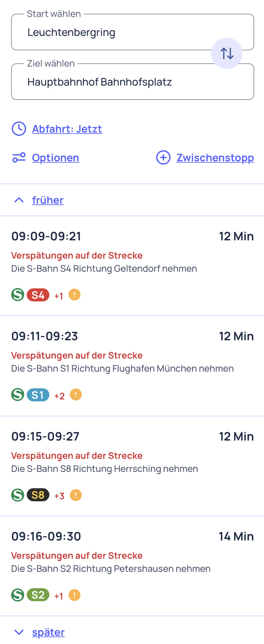Click the S4 line badge

38,295
